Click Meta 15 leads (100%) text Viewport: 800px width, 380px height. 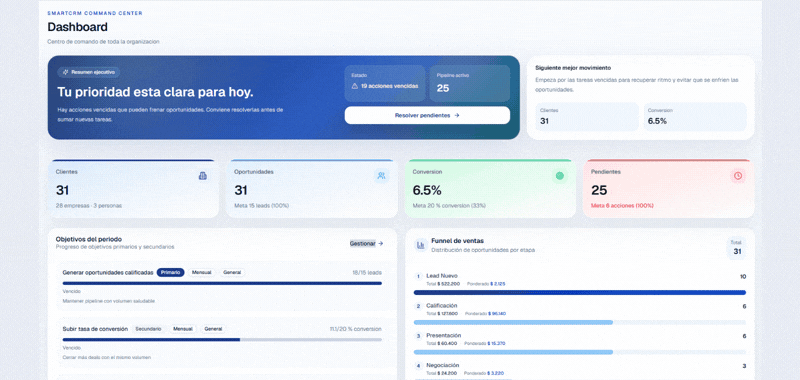pos(262,206)
